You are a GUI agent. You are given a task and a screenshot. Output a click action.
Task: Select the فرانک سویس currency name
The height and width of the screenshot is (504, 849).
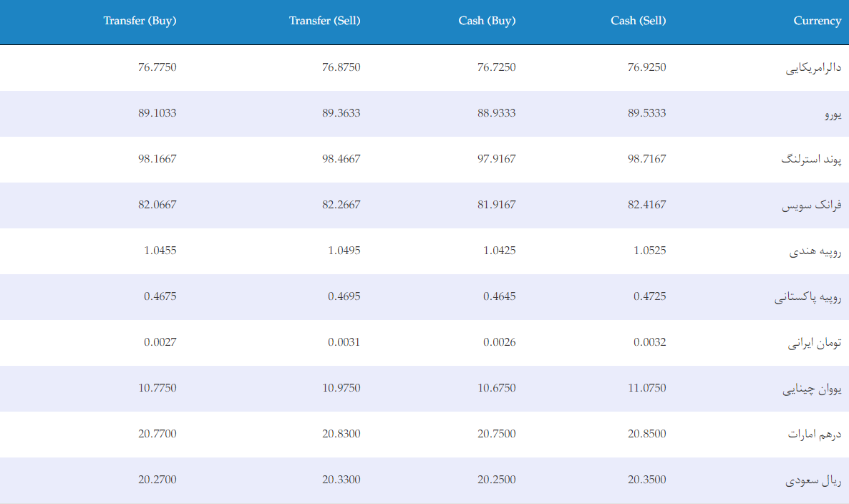click(x=811, y=205)
